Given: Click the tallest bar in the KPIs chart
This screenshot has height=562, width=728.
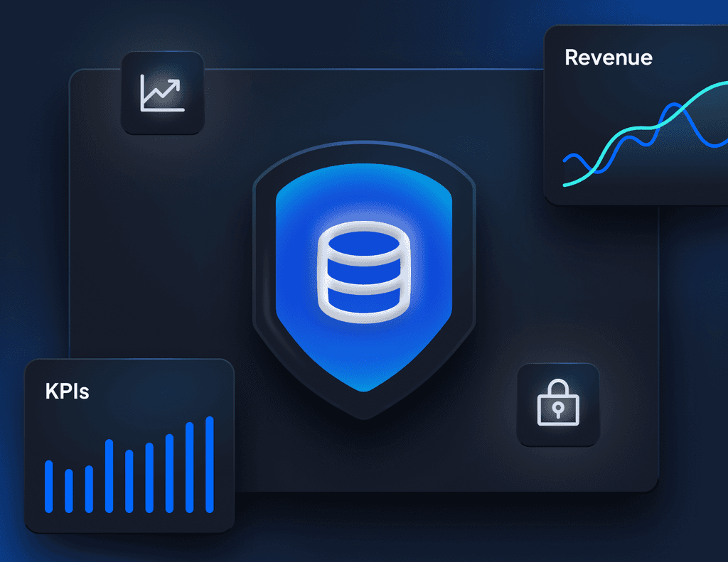Looking at the screenshot, I should [x=210, y=465].
